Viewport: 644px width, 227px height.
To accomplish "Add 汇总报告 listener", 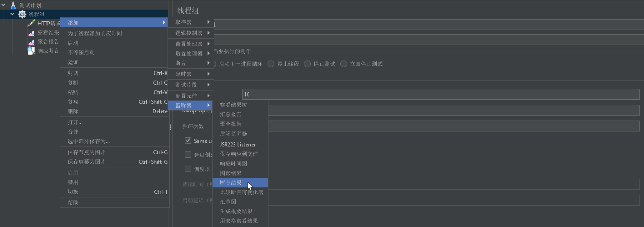I will (x=240, y=114).
